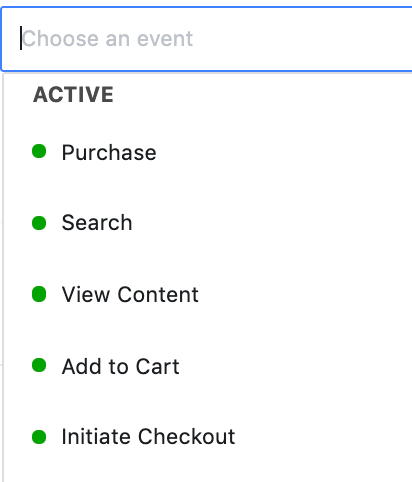Click the Purchase row in ACTIVE group
Screen dimensions: 412x482
[x=208, y=152]
